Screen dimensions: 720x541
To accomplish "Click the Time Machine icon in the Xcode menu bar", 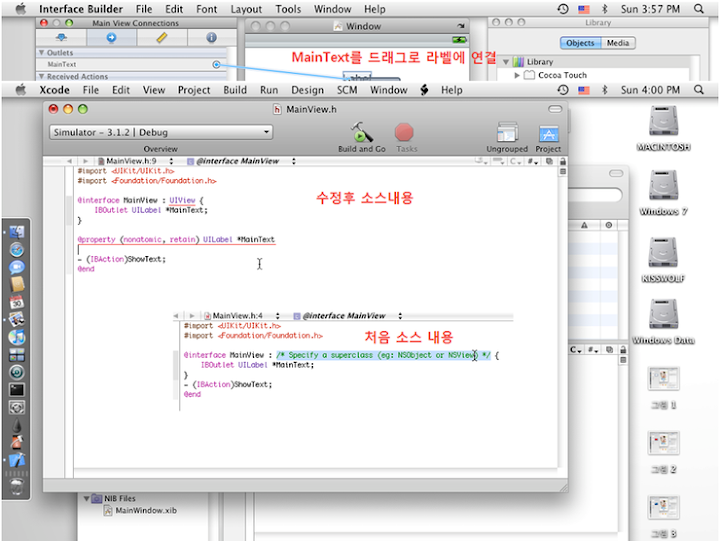I will (x=563, y=90).
